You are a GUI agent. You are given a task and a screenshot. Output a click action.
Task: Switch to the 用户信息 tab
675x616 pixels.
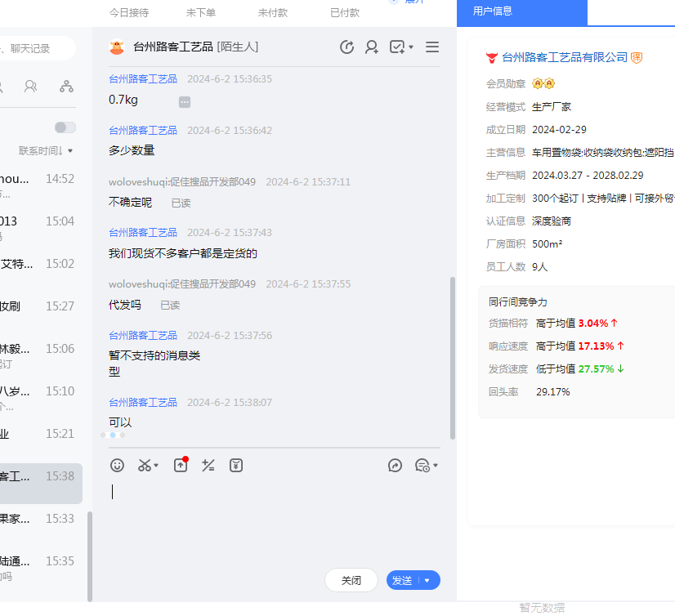click(521, 12)
